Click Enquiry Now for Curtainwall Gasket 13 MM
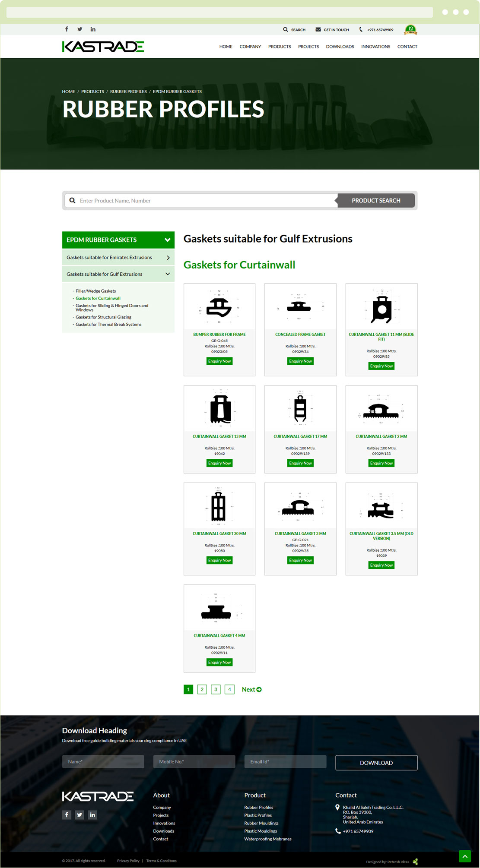 coord(219,463)
